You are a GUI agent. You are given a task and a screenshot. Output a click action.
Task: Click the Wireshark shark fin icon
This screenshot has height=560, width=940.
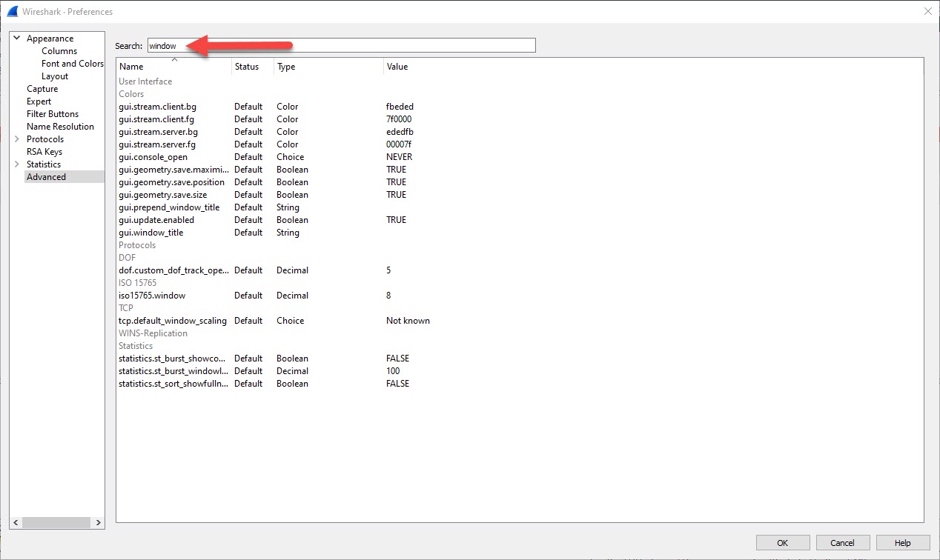(12, 11)
